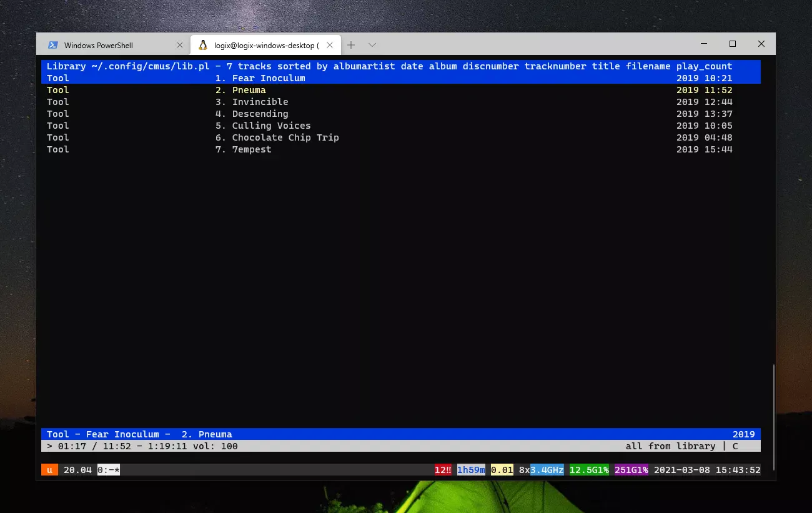Open the new tab profile dropdown

tap(372, 45)
